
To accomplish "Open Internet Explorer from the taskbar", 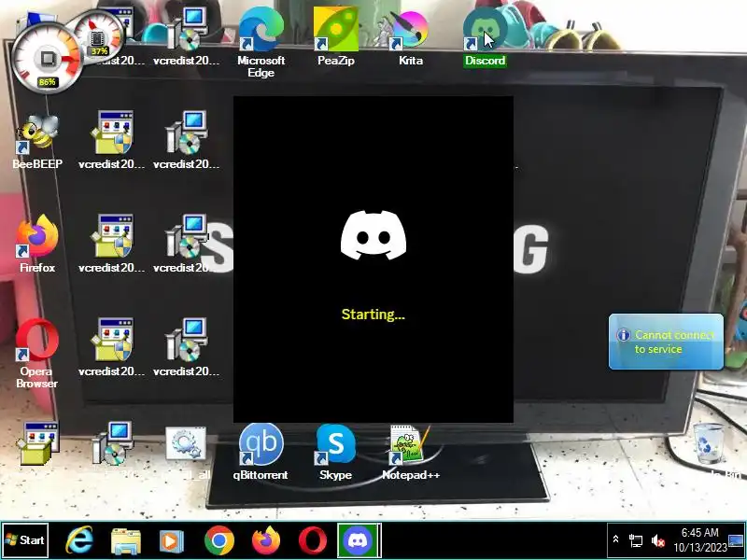I will coord(79,540).
